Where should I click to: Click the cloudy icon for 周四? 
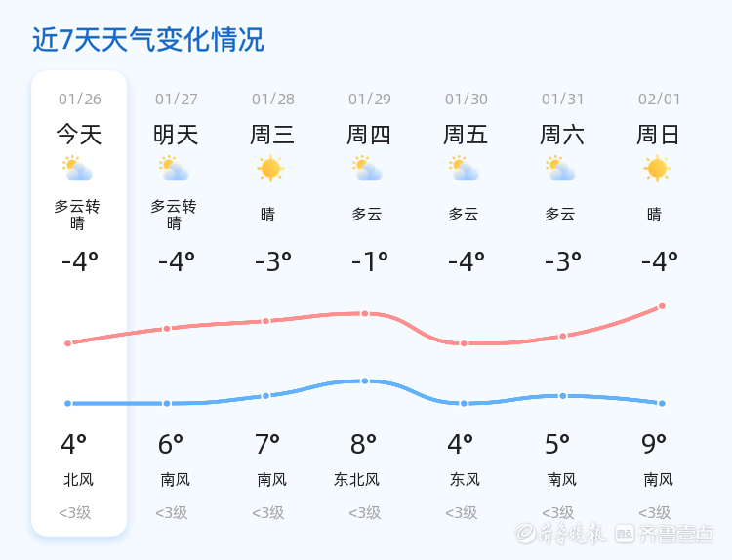(x=367, y=169)
